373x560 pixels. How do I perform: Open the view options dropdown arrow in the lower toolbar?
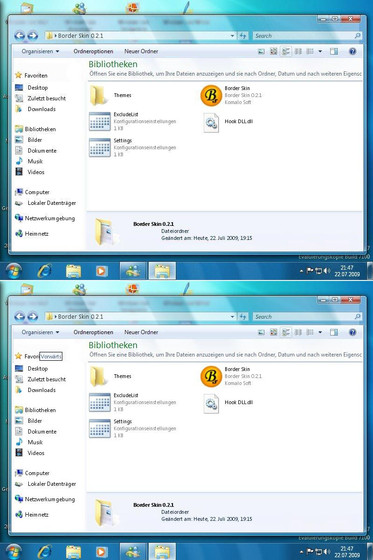pos(320,332)
